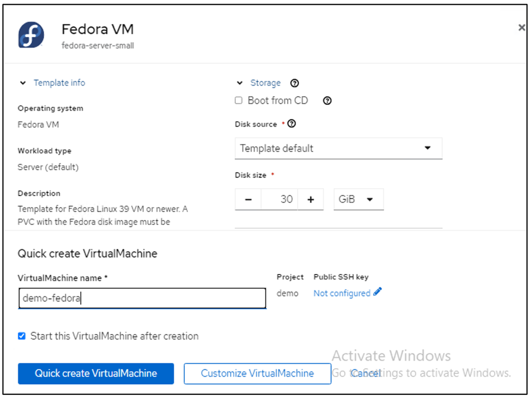Decrease disk size with minus button
Viewport: 532px width, 399px height.
[248, 199]
